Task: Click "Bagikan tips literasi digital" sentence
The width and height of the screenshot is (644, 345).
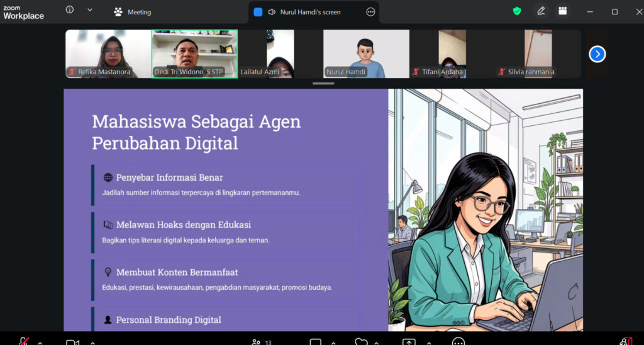Action: pos(186,240)
